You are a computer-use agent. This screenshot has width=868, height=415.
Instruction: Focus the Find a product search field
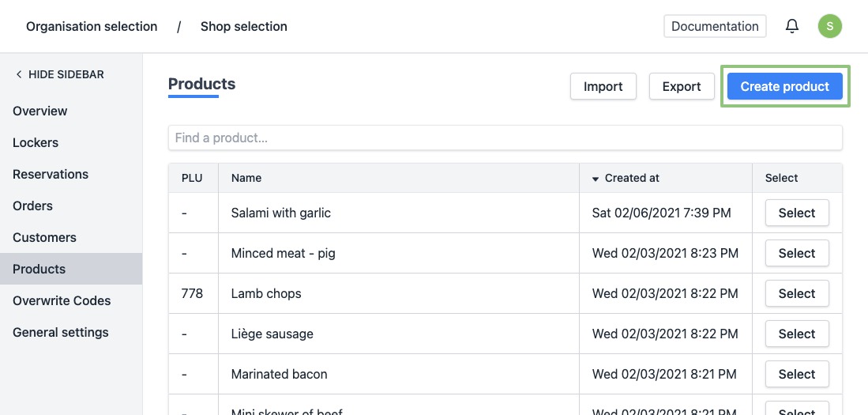coord(505,138)
